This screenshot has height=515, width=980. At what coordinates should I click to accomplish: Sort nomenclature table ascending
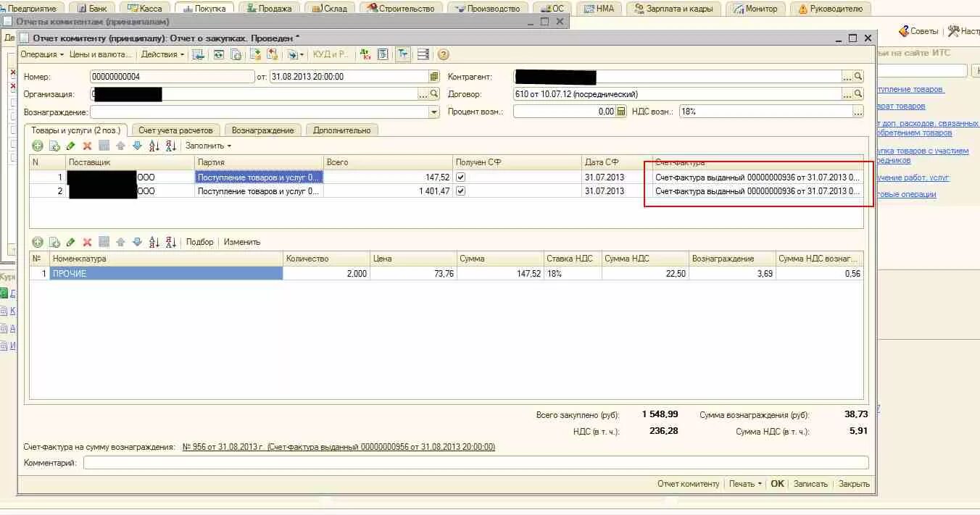coord(154,242)
